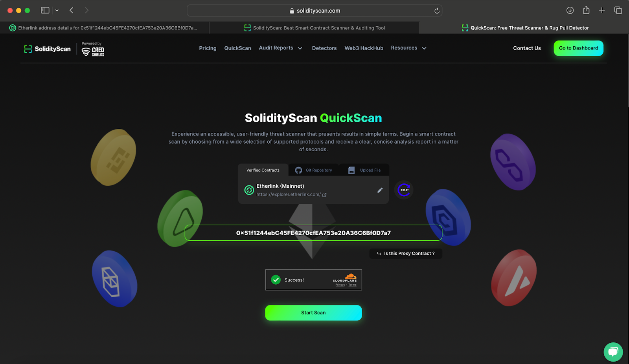Switch to the Git Repository tab
The height and width of the screenshot is (364, 629).
tap(314, 170)
